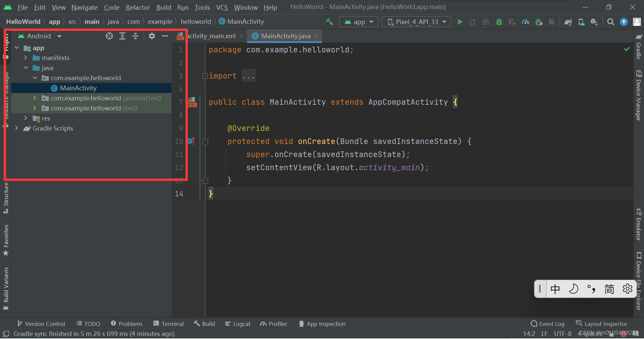Toggle the Gradle side panel
The width and height of the screenshot is (644, 339).
click(639, 46)
